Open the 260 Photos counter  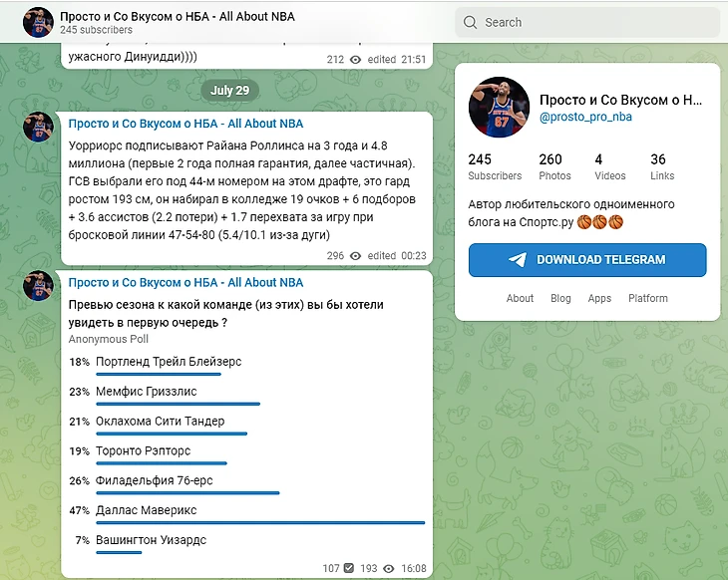(x=554, y=166)
